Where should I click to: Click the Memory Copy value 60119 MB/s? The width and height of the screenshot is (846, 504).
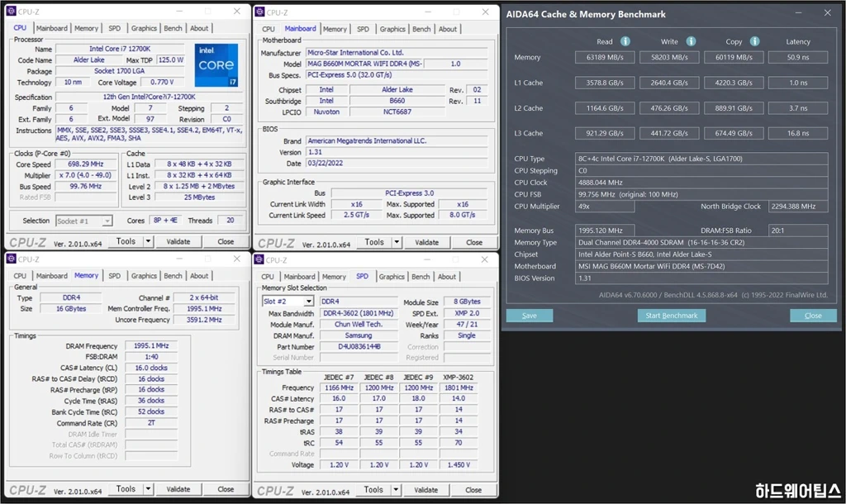click(734, 57)
